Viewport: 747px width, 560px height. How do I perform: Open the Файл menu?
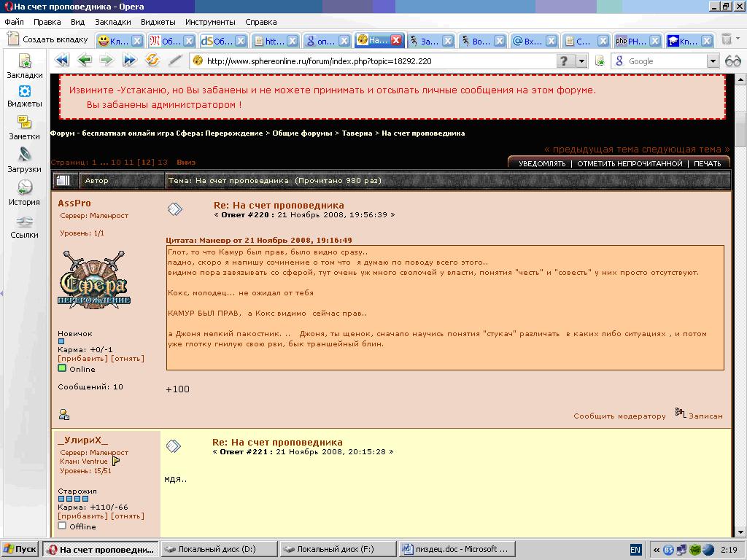pyautogui.click(x=15, y=22)
